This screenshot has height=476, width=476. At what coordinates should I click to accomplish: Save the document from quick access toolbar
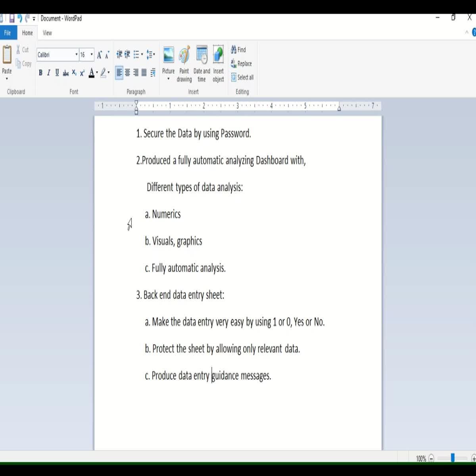click(12, 18)
